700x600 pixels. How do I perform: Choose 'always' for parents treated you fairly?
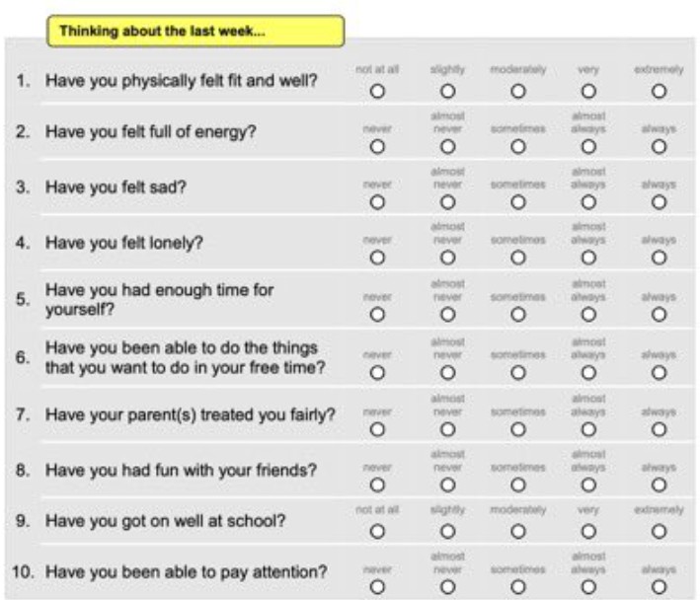click(659, 429)
